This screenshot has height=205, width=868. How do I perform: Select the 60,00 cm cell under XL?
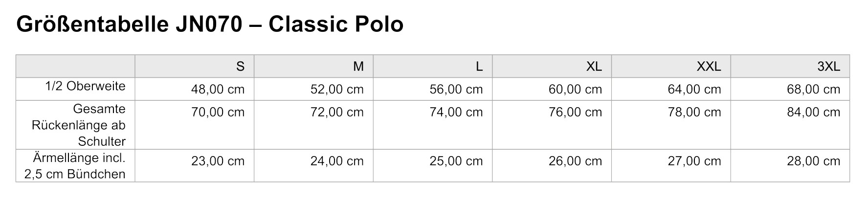(575, 90)
